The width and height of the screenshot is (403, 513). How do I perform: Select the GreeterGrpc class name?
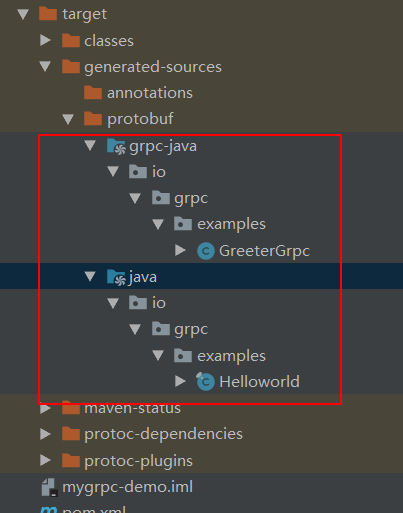(265, 252)
